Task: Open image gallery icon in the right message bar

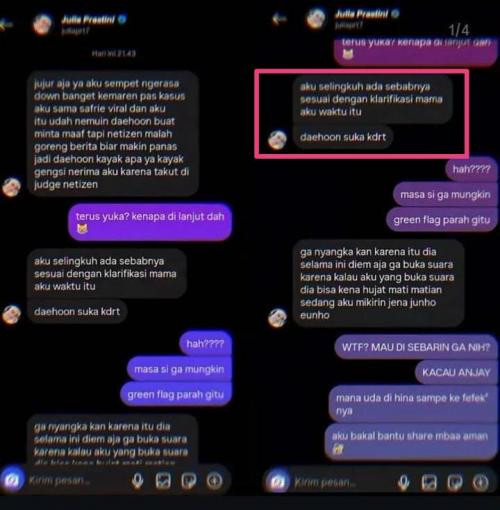Action: (x=429, y=482)
